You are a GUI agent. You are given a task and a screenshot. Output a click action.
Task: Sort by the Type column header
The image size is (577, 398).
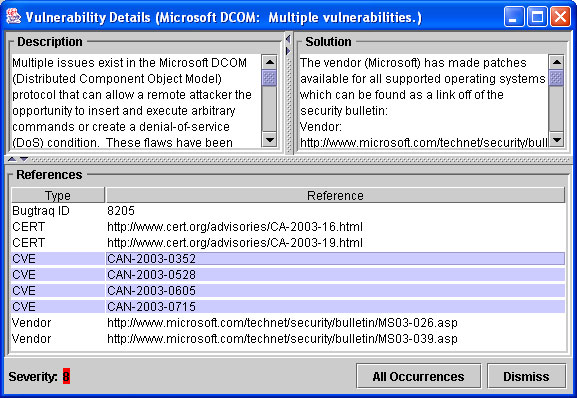click(x=58, y=195)
